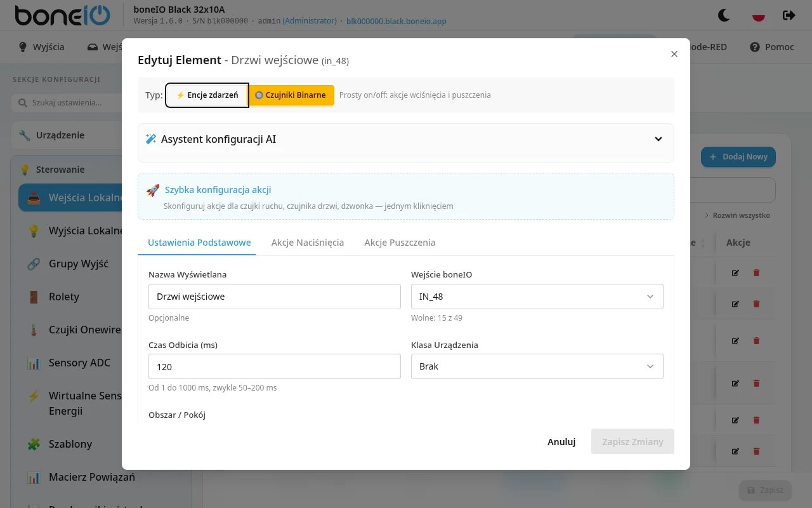Open Wejścia Lokalne sidebar item
Viewport: 812px width, 508px height.
(x=70, y=197)
